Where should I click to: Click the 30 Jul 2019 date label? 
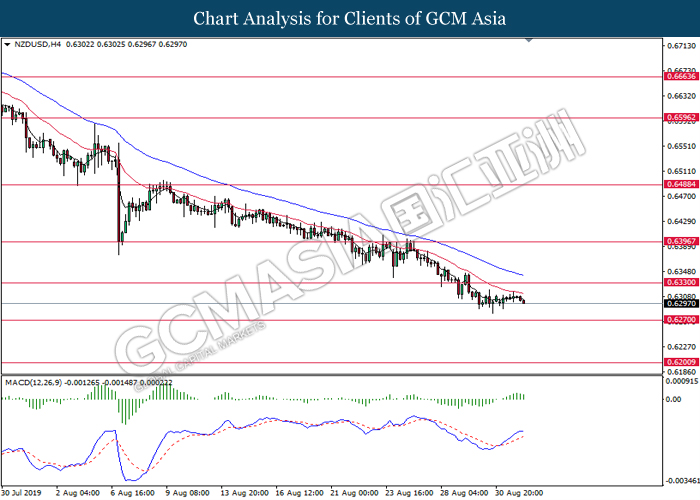tap(22, 493)
